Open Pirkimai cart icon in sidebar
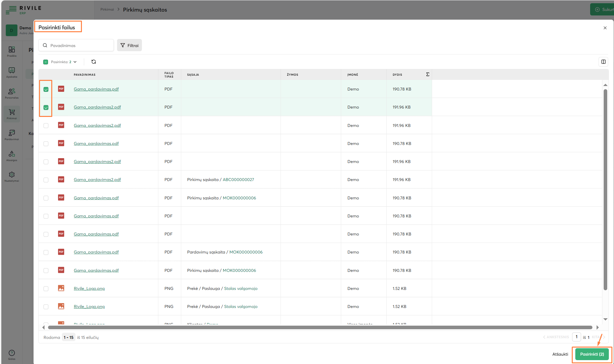This screenshot has width=614, height=364. point(12,114)
